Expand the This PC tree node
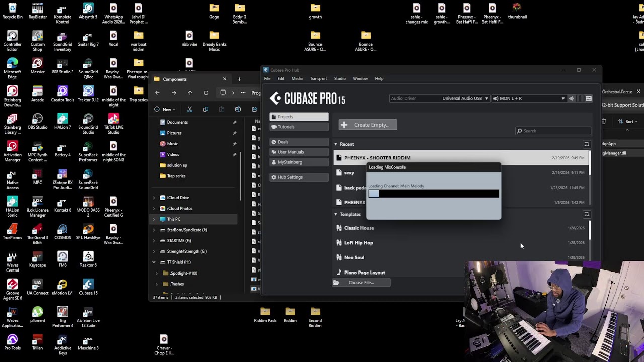Viewport: 644px width, 362px height. coord(154,219)
